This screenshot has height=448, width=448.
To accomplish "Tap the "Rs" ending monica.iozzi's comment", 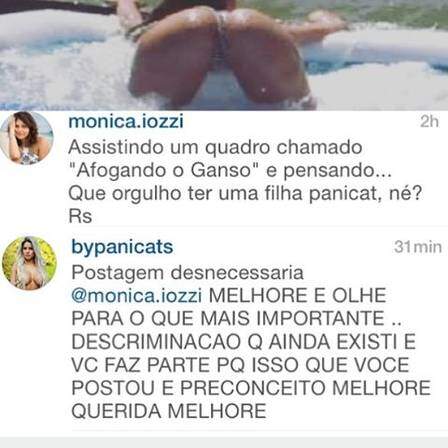I will click(x=80, y=216).
